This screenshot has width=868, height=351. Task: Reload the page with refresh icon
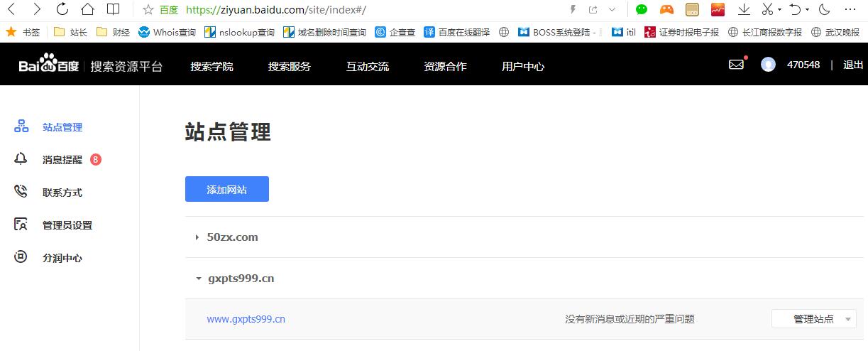click(x=62, y=9)
